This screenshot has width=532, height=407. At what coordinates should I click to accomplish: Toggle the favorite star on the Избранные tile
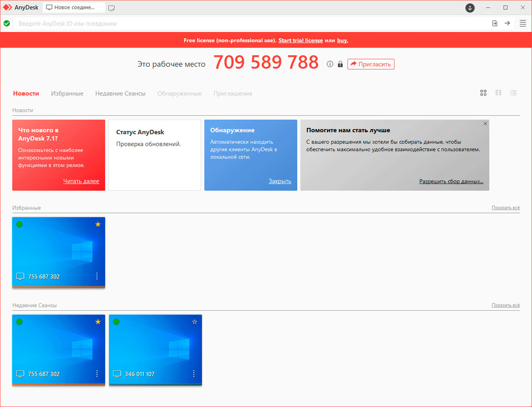(x=98, y=224)
